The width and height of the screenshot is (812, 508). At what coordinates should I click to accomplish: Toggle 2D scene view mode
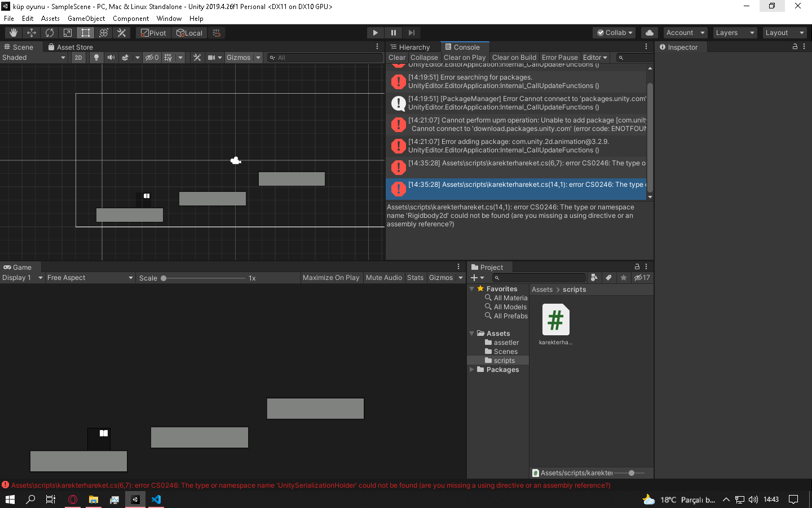pyautogui.click(x=78, y=58)
